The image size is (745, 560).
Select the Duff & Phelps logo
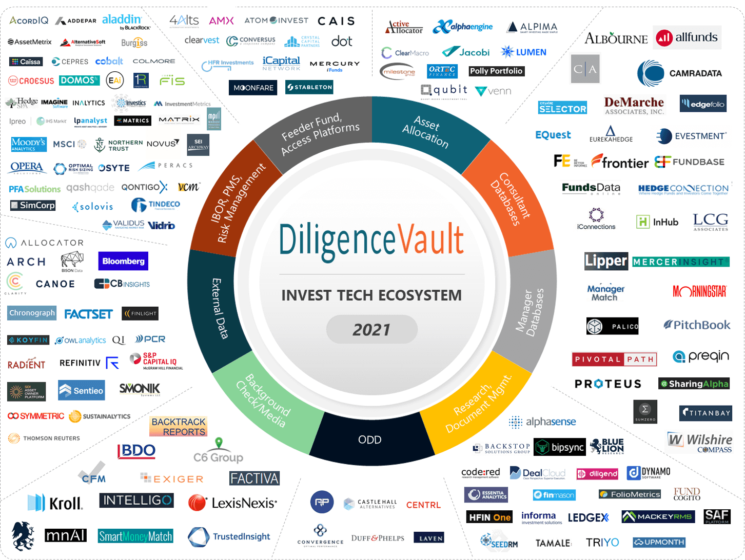click(x=378, y=538)
